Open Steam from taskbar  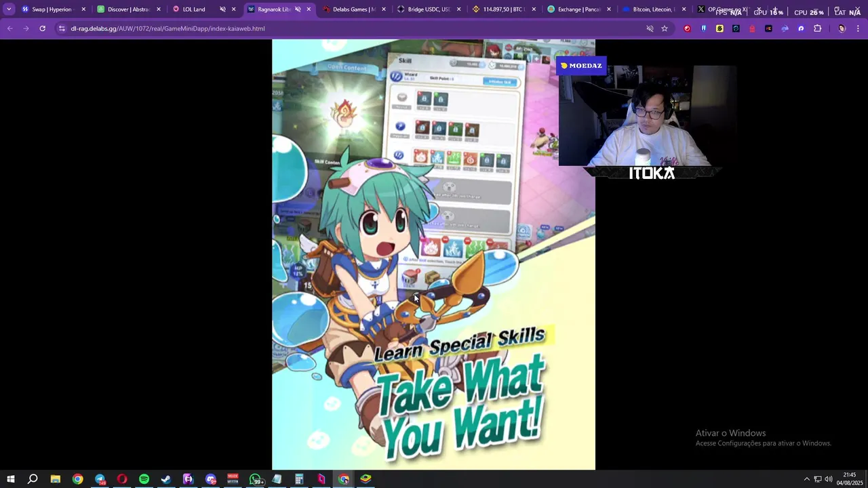coord(166,479)
